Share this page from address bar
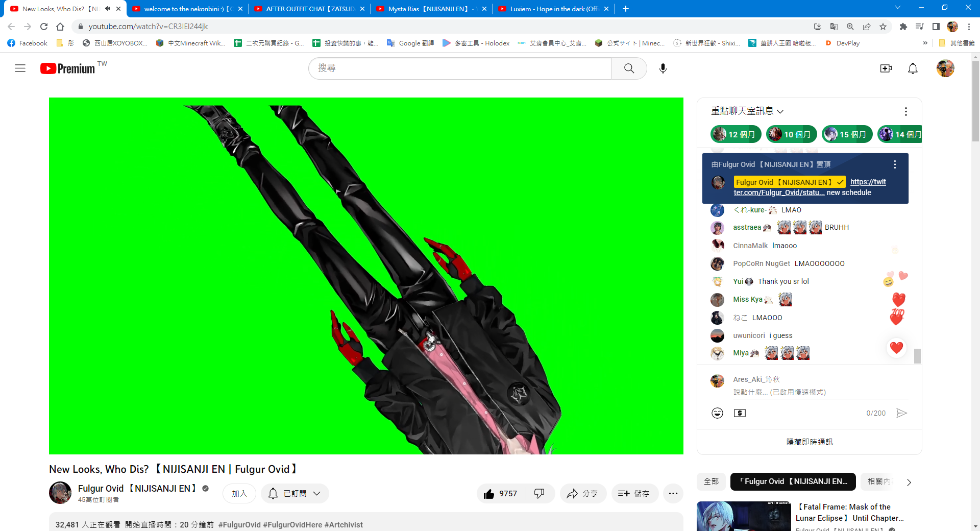980x531 pixels. click(867, 27)
